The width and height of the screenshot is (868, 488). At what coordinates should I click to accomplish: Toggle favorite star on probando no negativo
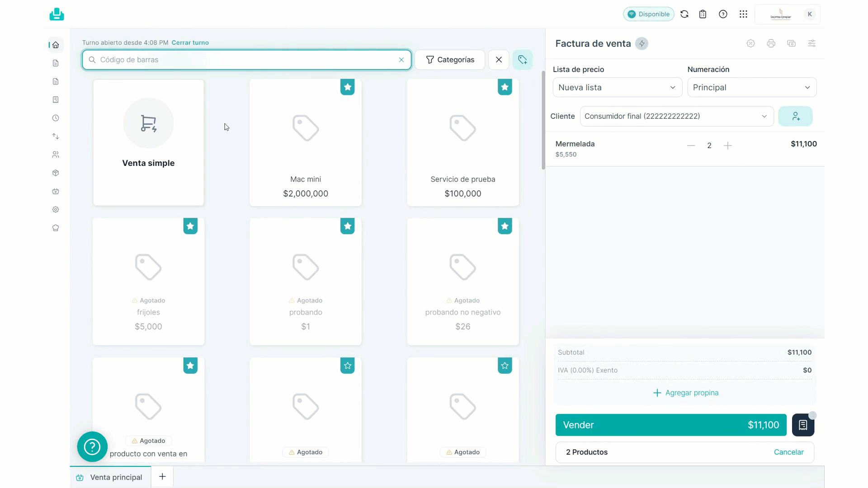coord(505,226)
